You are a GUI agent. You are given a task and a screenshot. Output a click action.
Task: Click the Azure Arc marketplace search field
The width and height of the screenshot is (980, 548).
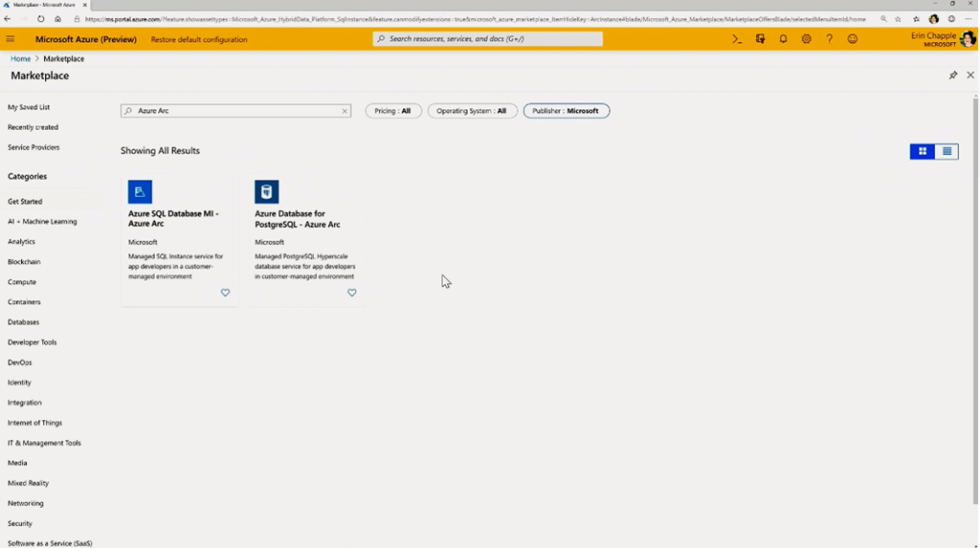tap(235, 111)
